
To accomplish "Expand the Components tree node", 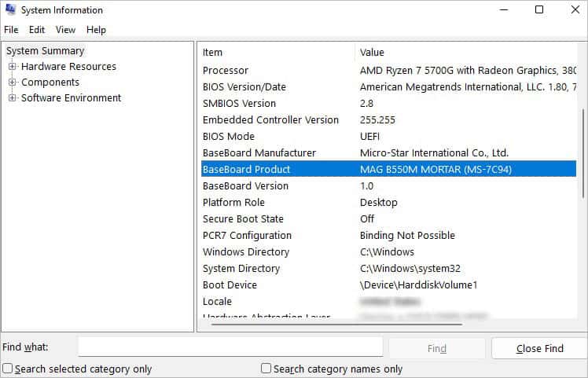I will (12, 83).
